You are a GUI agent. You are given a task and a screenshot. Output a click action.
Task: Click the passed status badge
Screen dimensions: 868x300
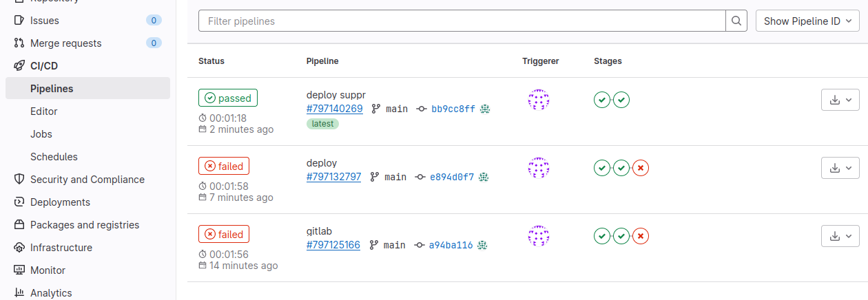click(228, 98)
